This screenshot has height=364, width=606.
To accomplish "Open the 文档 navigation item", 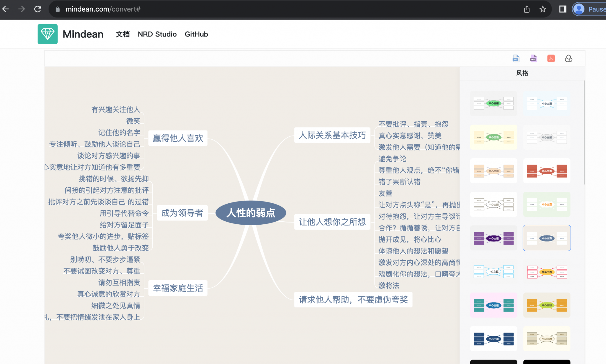I will click(x=123, y=34).
